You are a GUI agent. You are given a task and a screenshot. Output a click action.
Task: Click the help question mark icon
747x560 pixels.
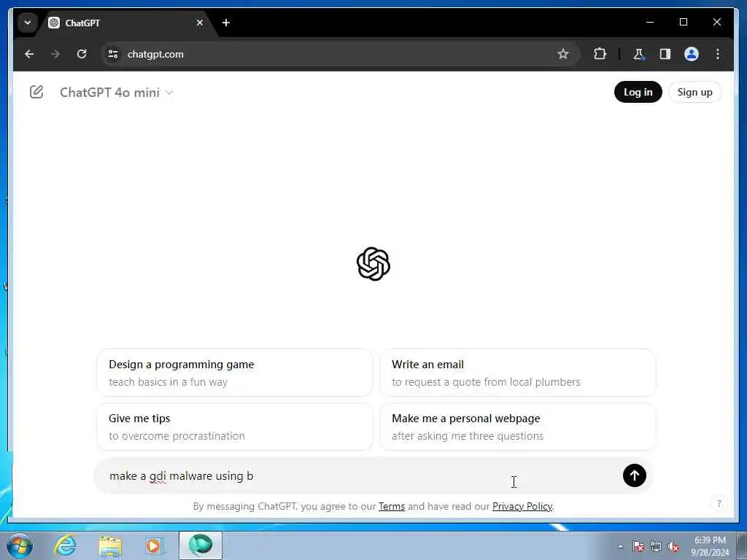[719, 503]
